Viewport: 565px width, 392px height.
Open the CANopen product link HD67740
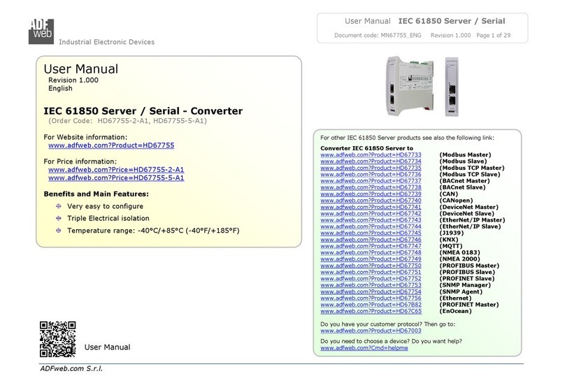pyautogui.click(x=371, y=201)
